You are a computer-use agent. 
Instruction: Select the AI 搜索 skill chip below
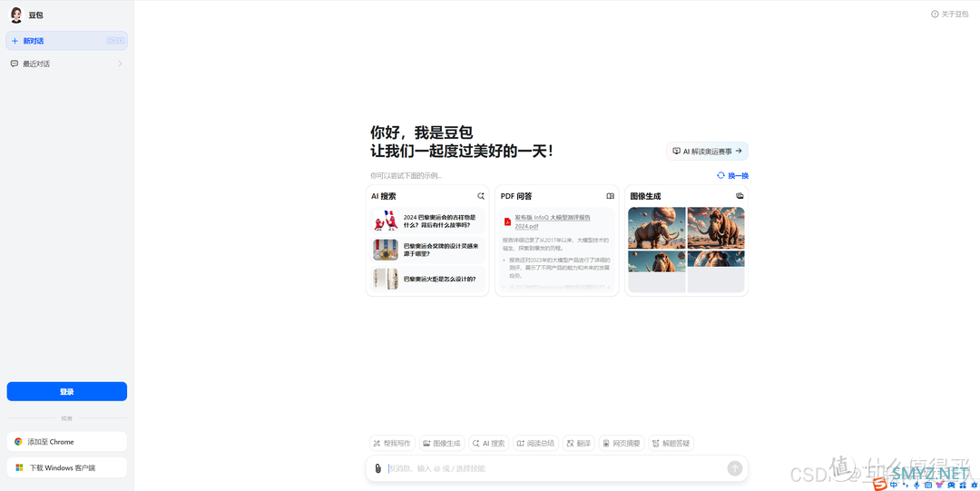tap(489, 444)
